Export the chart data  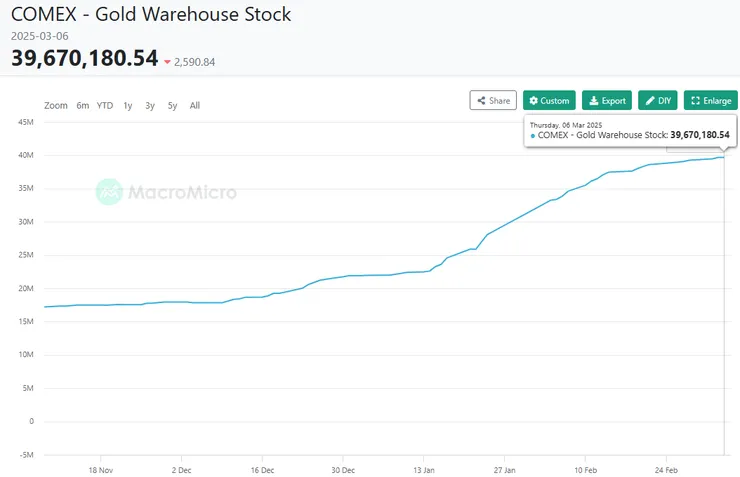(607, 100)
